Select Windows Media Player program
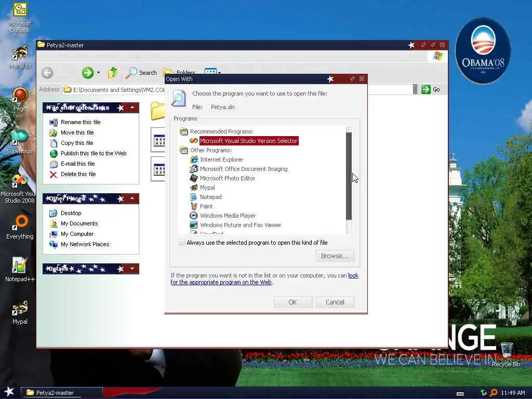 point(228,216)
